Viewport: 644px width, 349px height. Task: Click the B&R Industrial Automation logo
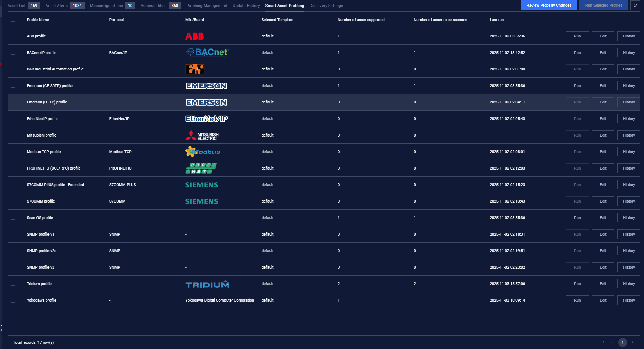click(x=195, y=69)
